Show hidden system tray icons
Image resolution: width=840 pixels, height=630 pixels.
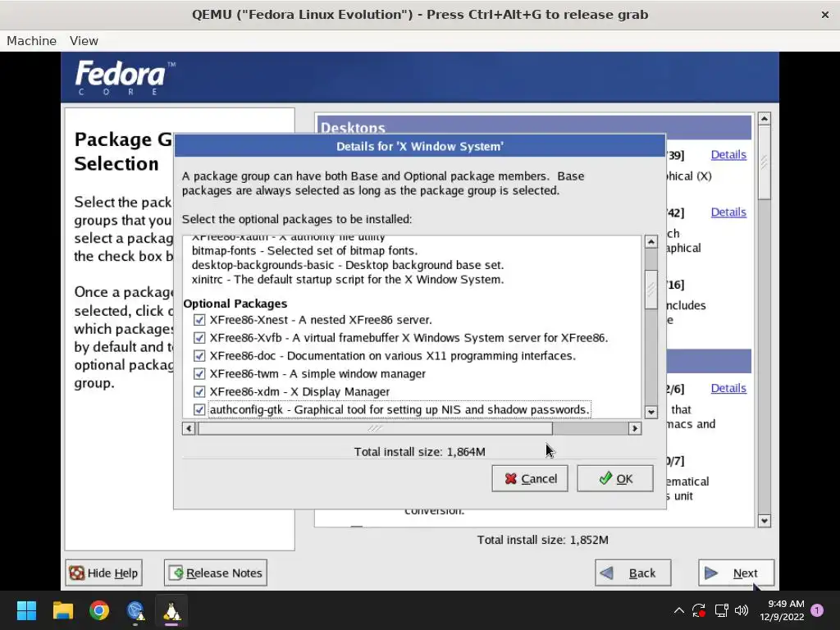[678, 610]
